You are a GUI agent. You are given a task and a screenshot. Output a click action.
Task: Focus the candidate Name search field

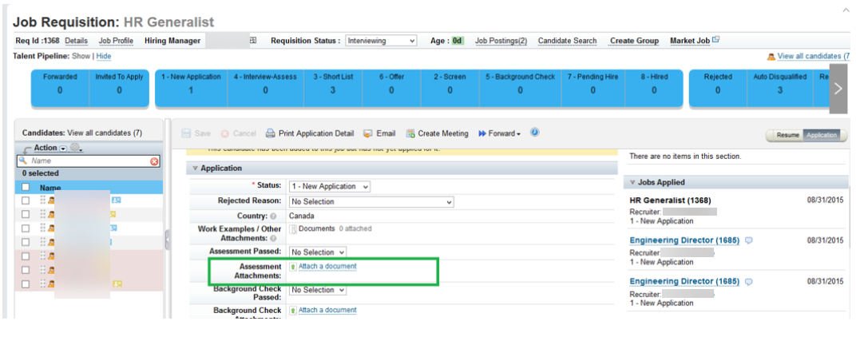[x=89, y=161]
